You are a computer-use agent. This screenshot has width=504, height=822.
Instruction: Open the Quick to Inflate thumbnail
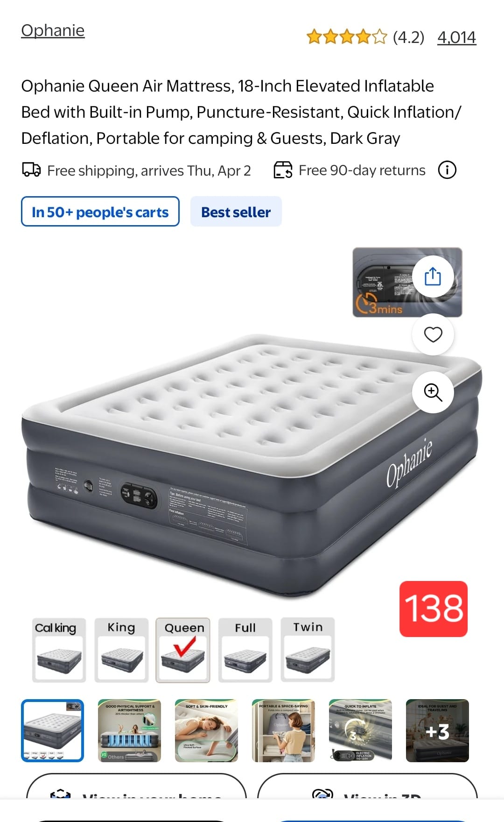[360, 730]
